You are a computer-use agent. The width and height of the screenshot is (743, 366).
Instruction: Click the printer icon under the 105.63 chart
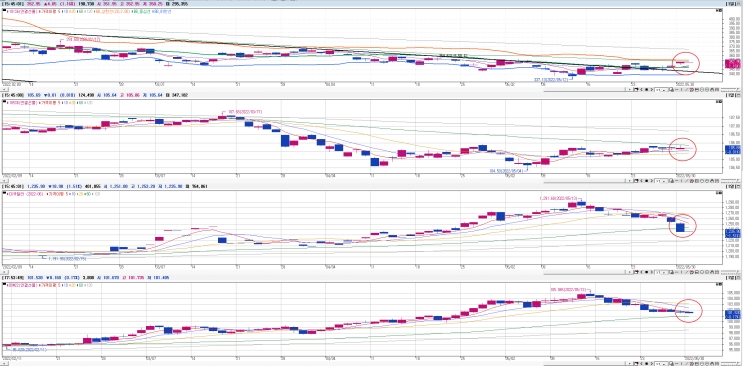pyautogui.click(x=712, y=181)
